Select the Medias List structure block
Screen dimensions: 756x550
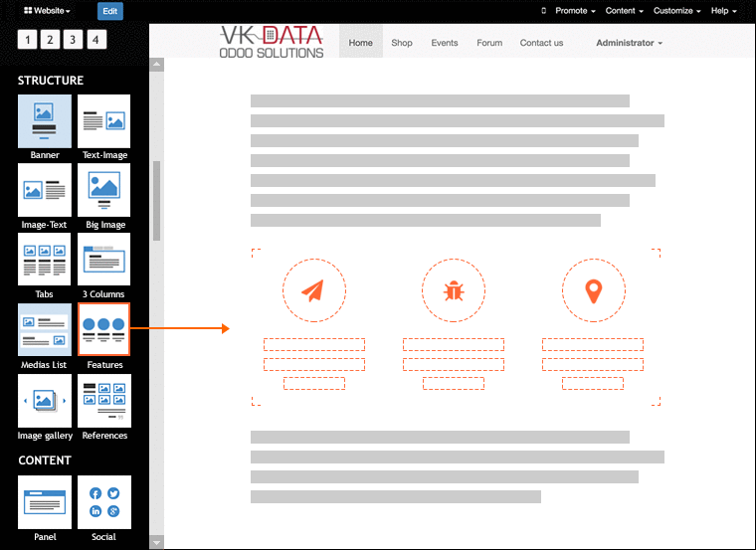pos(45,329)
